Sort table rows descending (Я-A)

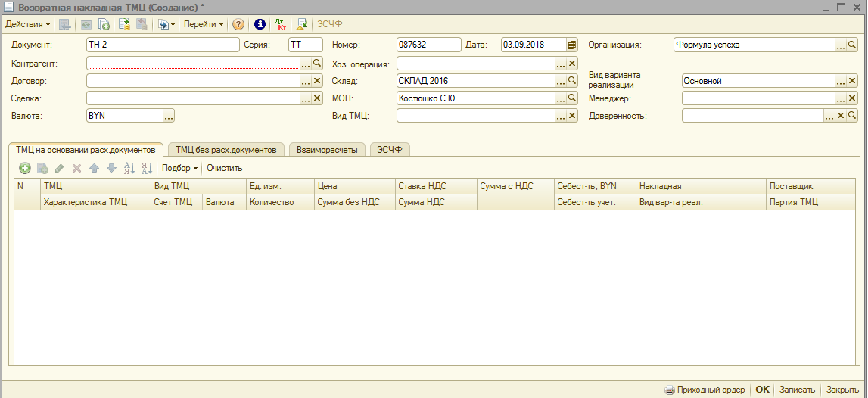tap(146, 168)
